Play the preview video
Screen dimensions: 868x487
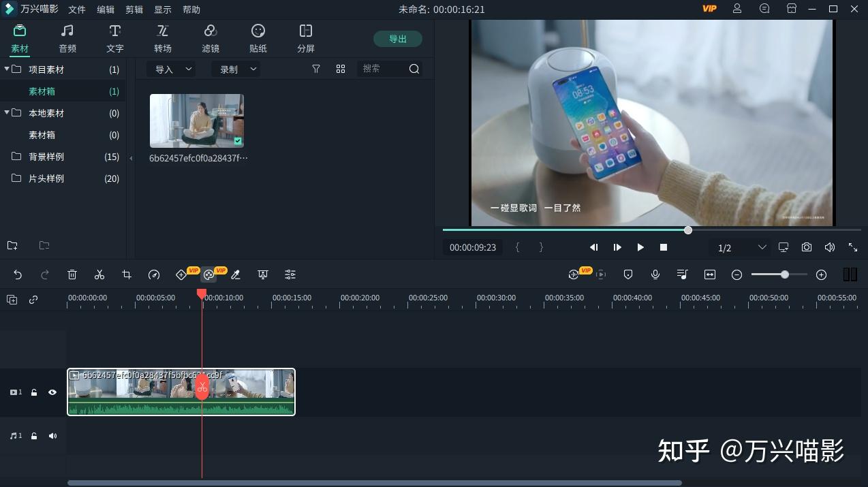click(x=640, y=247)
